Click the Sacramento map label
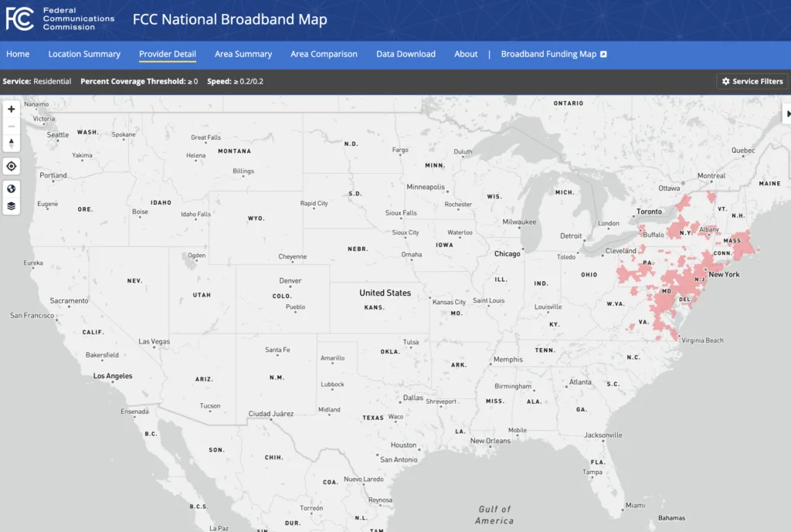Screen dimensions: 791x532 point(69,300)
